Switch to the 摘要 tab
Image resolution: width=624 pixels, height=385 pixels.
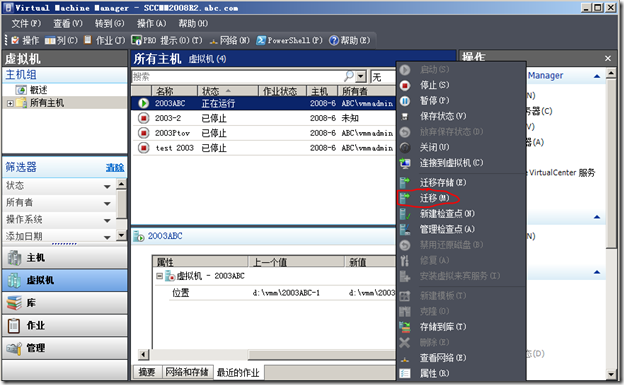click(147, 372)
